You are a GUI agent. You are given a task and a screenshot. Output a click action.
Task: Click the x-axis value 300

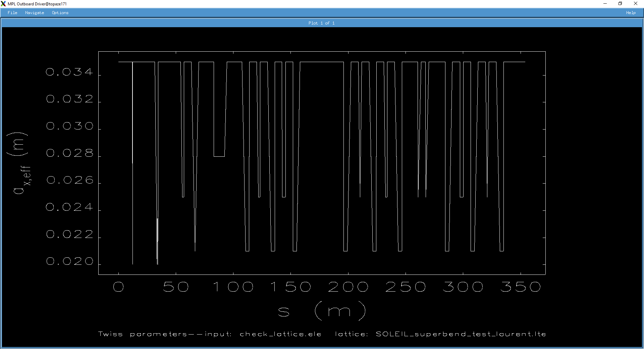(463, 287)
